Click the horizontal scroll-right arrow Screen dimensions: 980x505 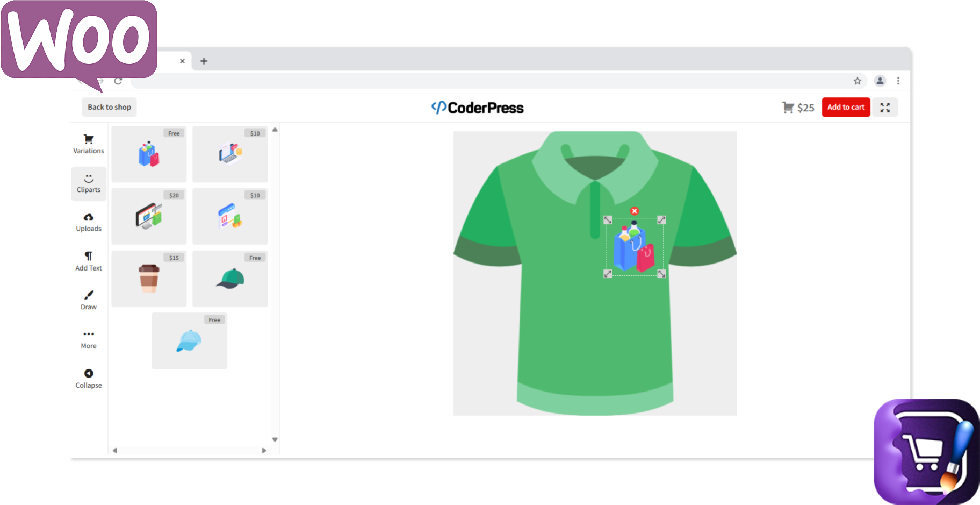pyautogui.click(x=264, y=450)
